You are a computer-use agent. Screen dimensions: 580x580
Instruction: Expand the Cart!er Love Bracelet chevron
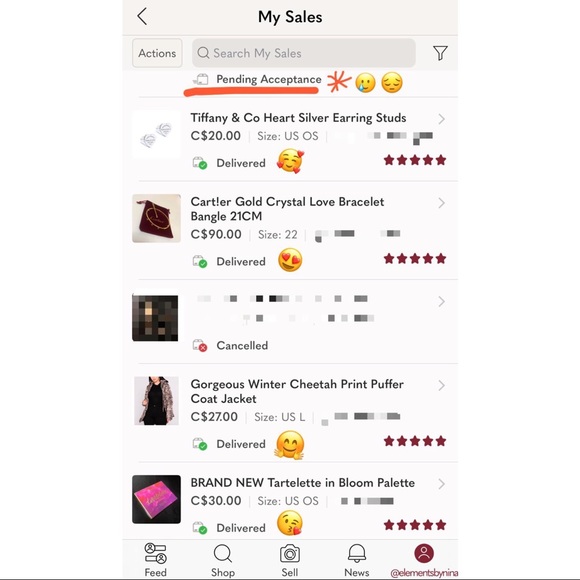pyautogui.click(x=441, y=203)
